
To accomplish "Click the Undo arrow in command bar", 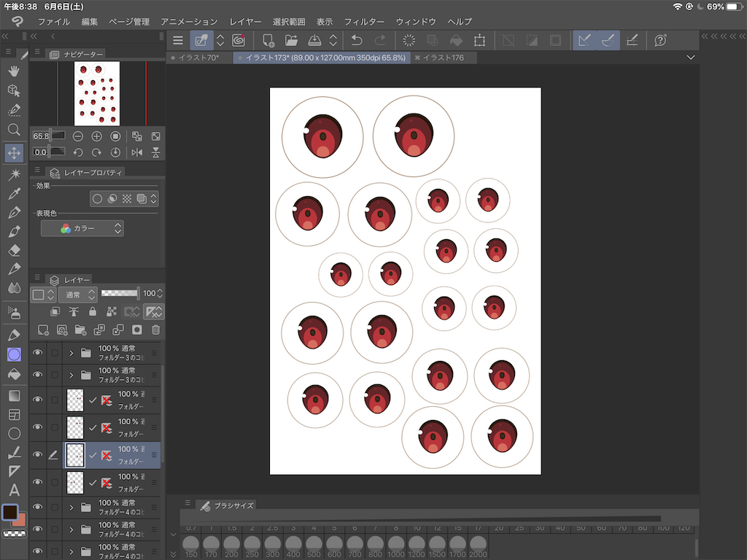I will coord(356,41).
